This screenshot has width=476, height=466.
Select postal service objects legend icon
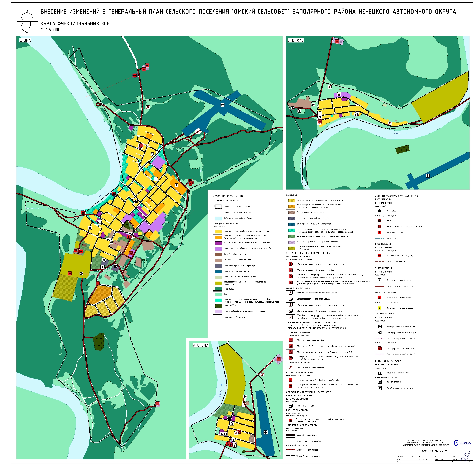(x=379, y=373)
